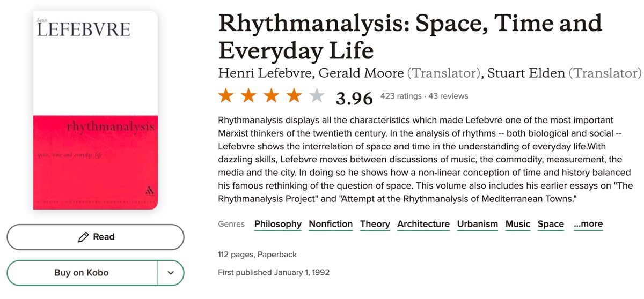Click the pencil icon on Read button
This screenshot has width=644, height=299.
(83, 237)
